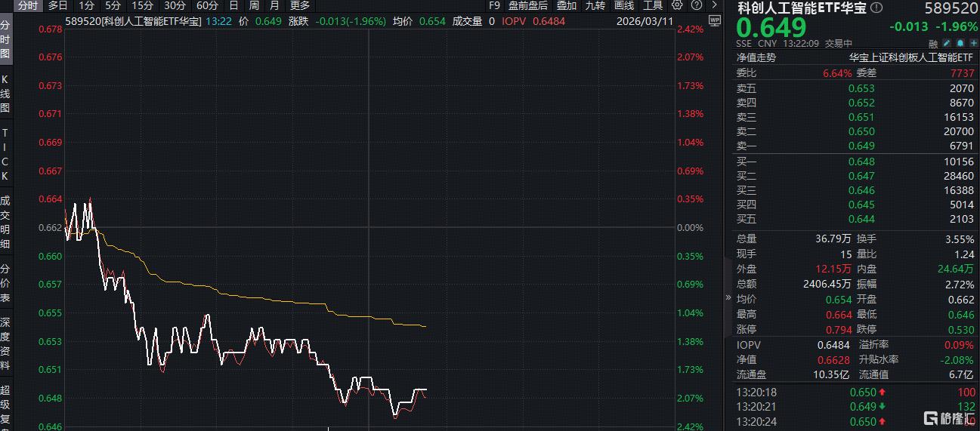The width and height of the screenshot is (980, 431).
Task: Select the 周 weekly period tab
Action: (254, 5)
